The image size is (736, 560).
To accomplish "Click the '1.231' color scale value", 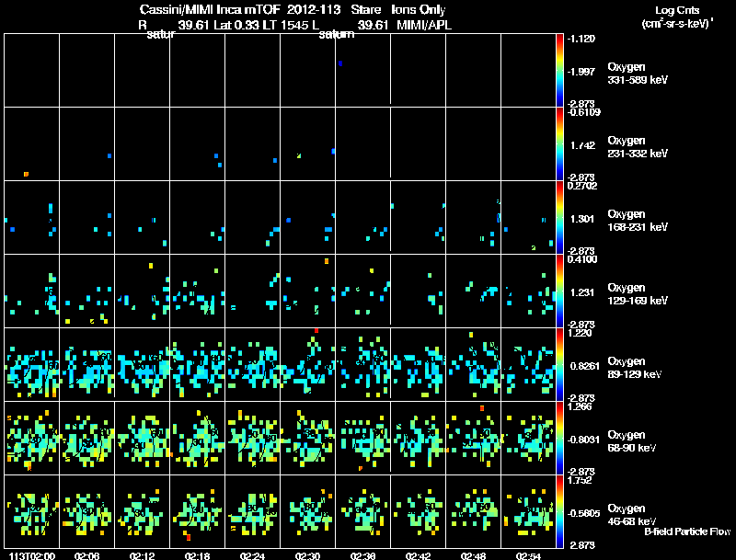I will pyautogui.click(x=581, y=292).
